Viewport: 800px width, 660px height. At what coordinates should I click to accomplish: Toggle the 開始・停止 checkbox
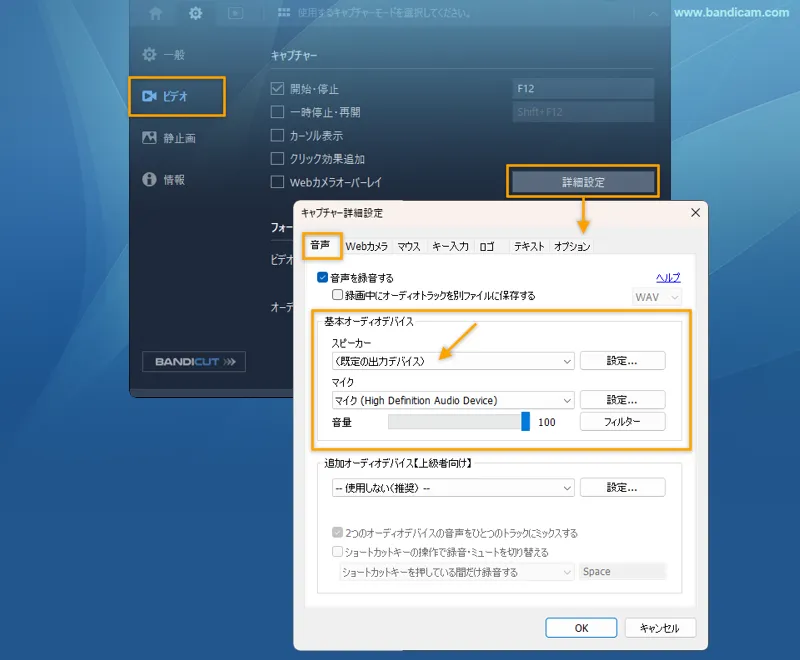click(x=277, y=89)
